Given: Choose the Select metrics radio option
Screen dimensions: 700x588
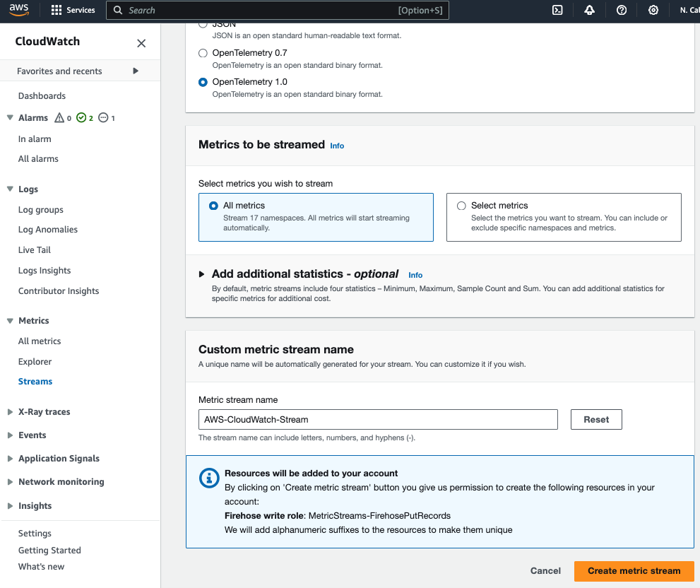Looking at the screenshot, I should tap(461, 206).
